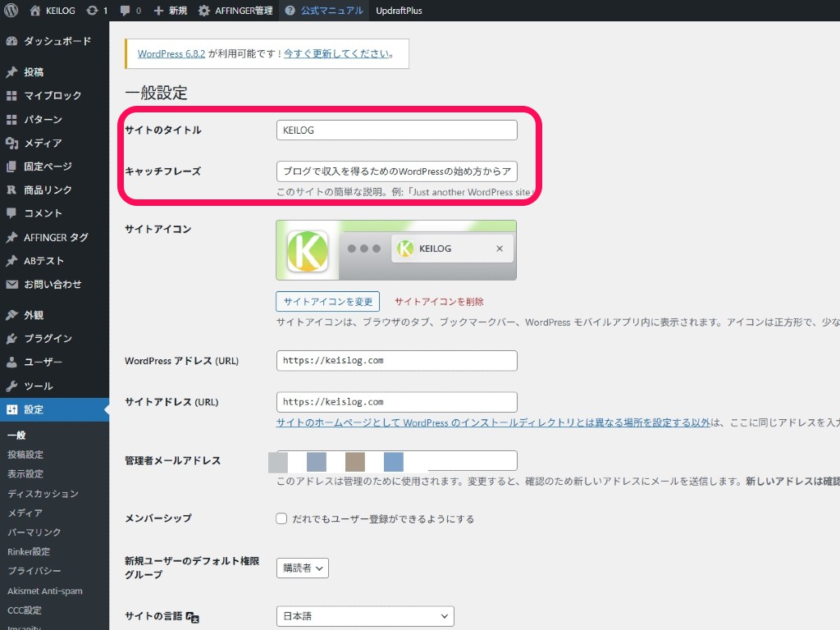Click the プラグイン plug icon

[x=11, y=339]
